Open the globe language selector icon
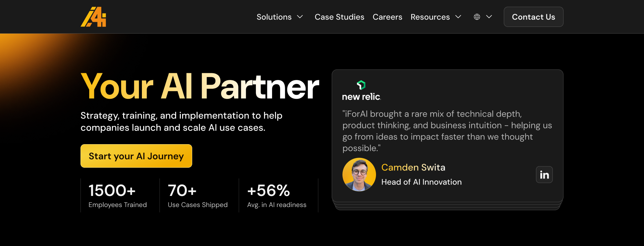The height and width of the screenshot is (246, 644). click(x=477, y=16)
